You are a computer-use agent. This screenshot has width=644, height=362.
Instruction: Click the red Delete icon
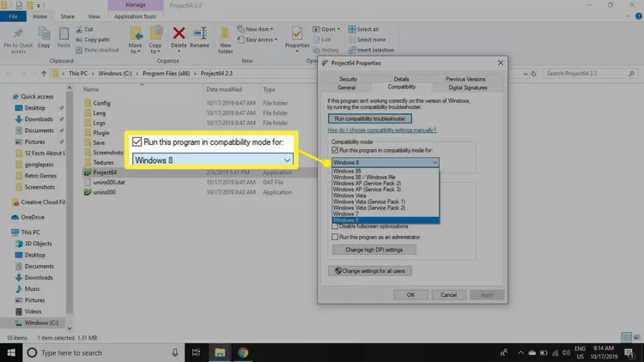coord(179,33)
